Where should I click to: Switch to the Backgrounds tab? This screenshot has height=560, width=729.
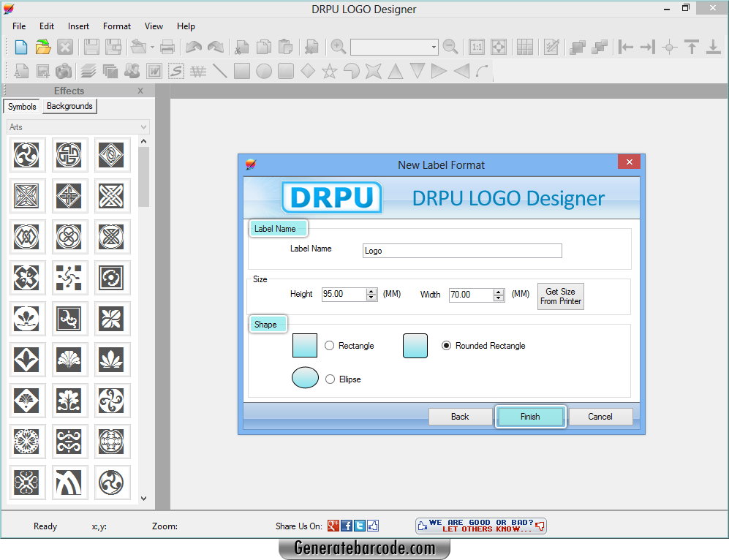pyautogui.click(x=69, y=106)
